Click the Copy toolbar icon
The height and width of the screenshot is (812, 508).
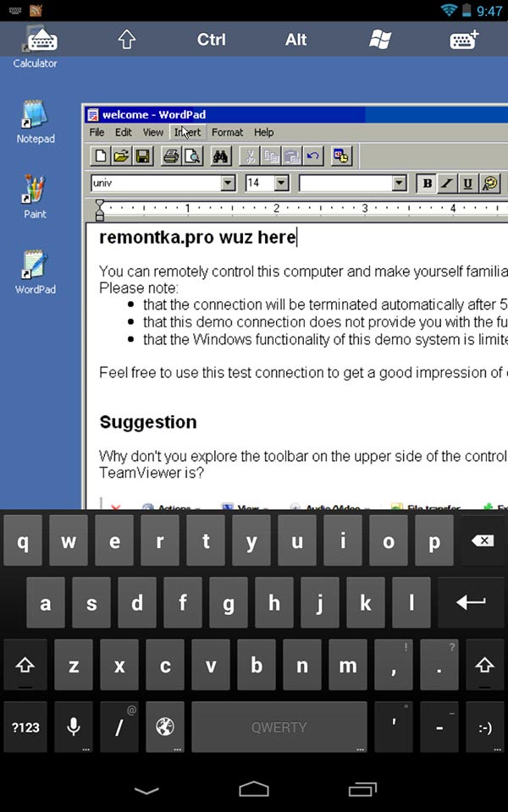coord(271,156)
